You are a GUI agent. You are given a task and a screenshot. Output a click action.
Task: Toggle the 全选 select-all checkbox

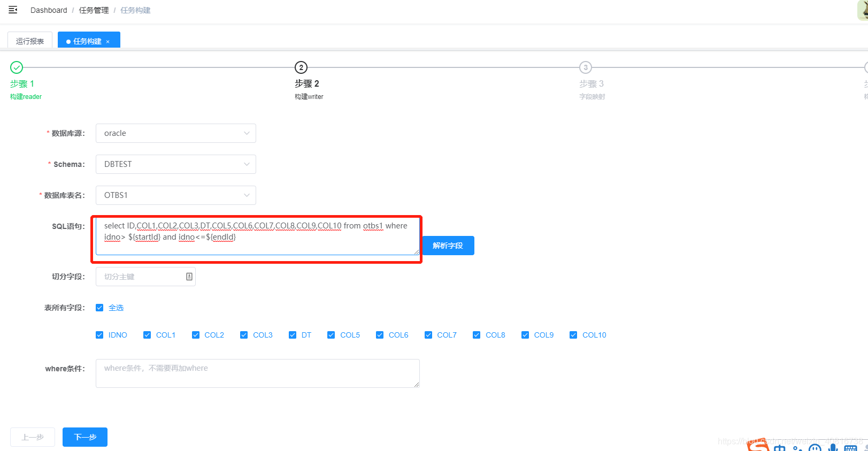click(x=99, y=308)
